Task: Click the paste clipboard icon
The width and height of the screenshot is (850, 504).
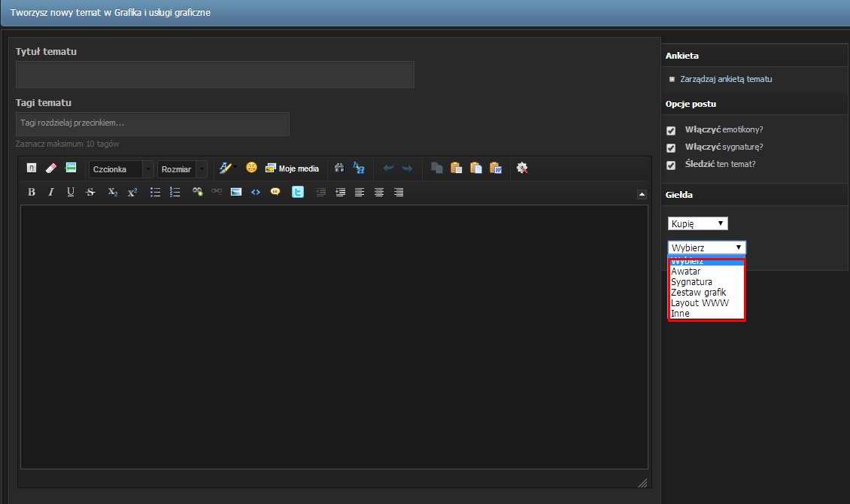Action: tap(457, 168)
